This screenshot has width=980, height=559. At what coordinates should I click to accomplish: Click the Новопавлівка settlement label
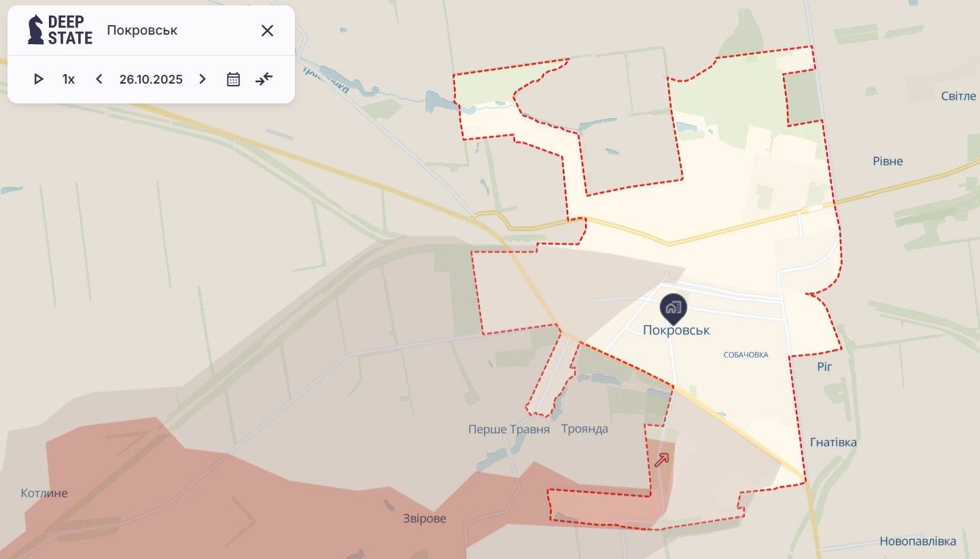(x=918, y=541)
